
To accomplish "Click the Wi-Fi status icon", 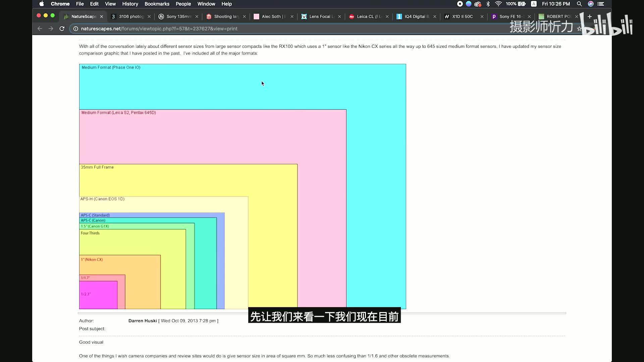I will (498, 4).
